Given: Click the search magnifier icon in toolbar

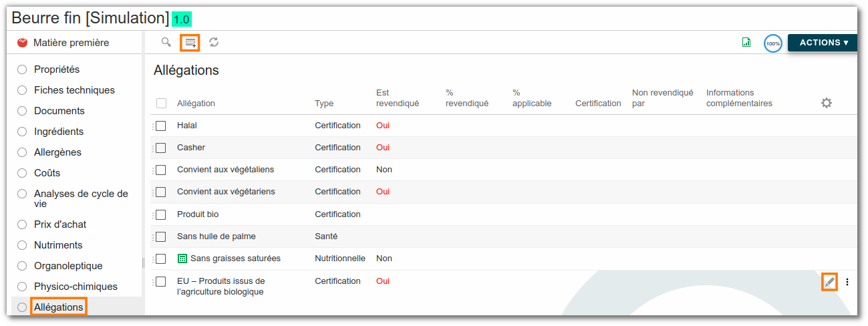Looking at the screenshot, I should 166,42.
